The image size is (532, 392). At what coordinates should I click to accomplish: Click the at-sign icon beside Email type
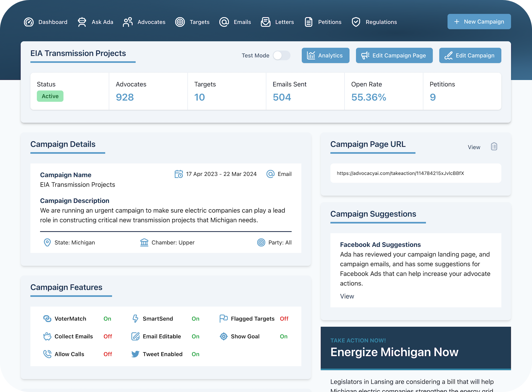pos(270,174)
